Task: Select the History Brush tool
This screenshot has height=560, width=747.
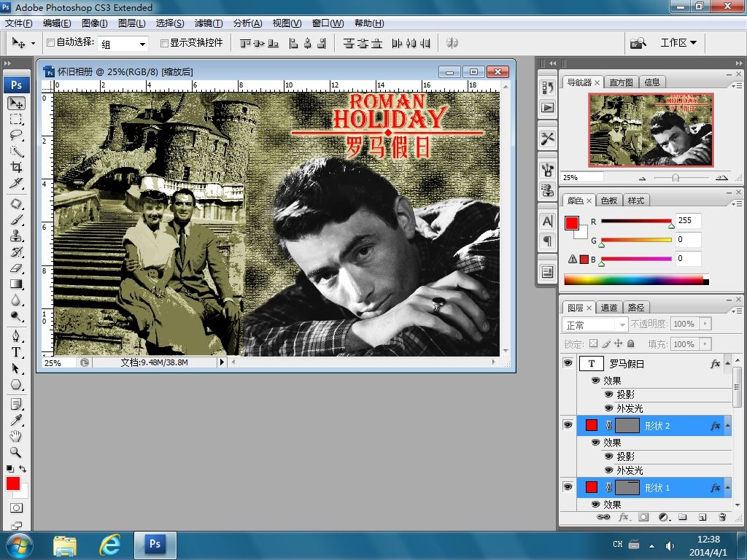Action: tap(17, 252)
